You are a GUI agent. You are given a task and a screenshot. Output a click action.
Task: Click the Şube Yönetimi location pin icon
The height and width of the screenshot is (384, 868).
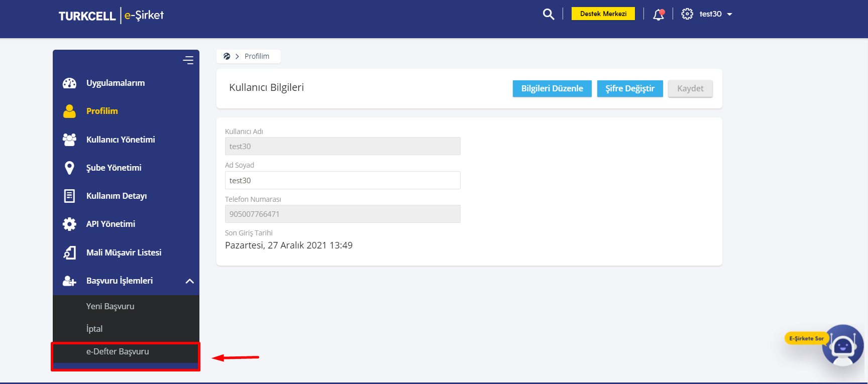pyautogui.click(x=69, y=168)
